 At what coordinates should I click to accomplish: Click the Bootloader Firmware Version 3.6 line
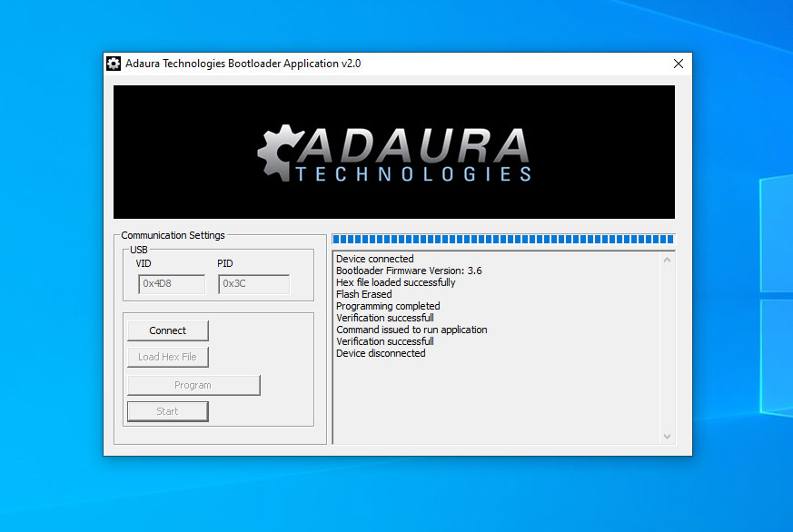(409, 271)
